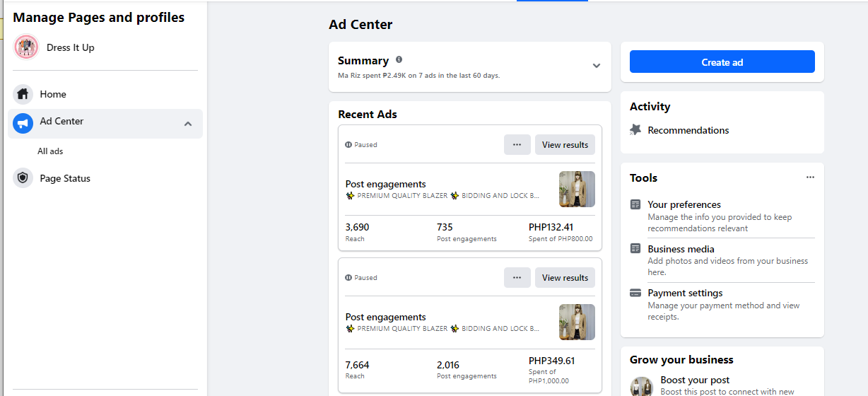Image resolution: width=868 pixels, height=396 pixels.
Task: View results for the PHP349.61 ad
Action: [x=565, y=277]
